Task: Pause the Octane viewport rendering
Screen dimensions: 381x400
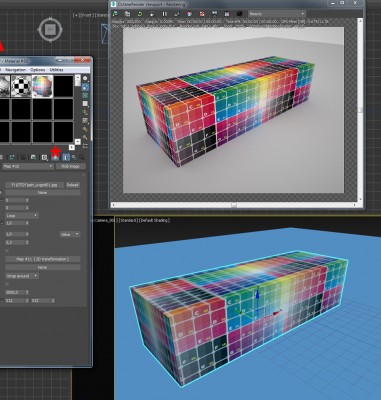Action: click(x=164, y=14)
